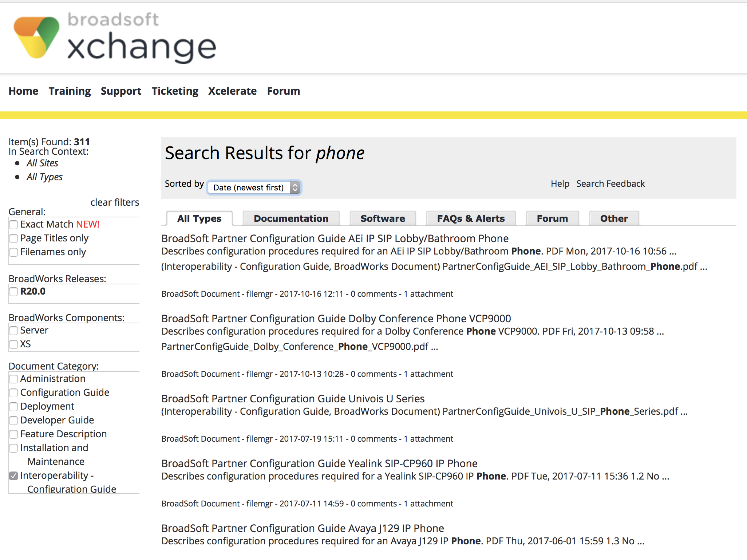Enable the Filenames only checkbox
This screenshot has height=560, width=747.
(13, 252)
